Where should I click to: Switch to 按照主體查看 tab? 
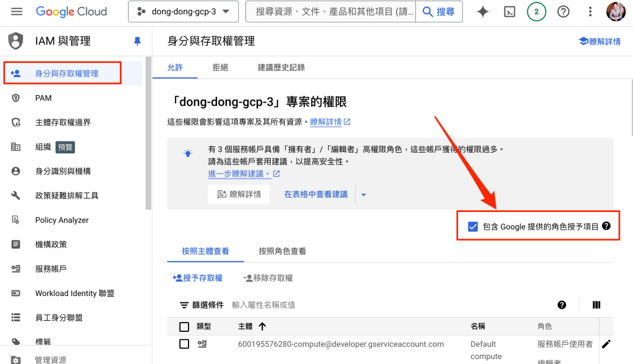(205, 252)
